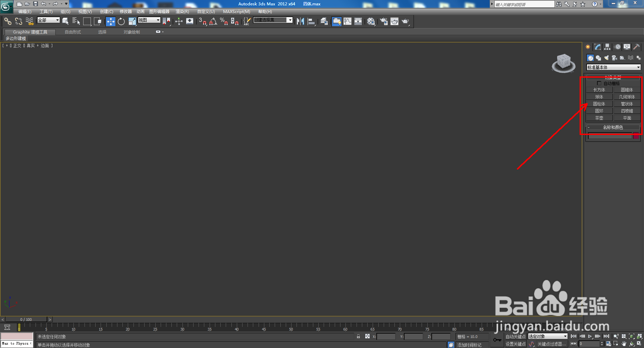Activate Select and Scale tool
The width and height of the screenshot is (644, 348).
pyautogui.click(x=132, y=21)
